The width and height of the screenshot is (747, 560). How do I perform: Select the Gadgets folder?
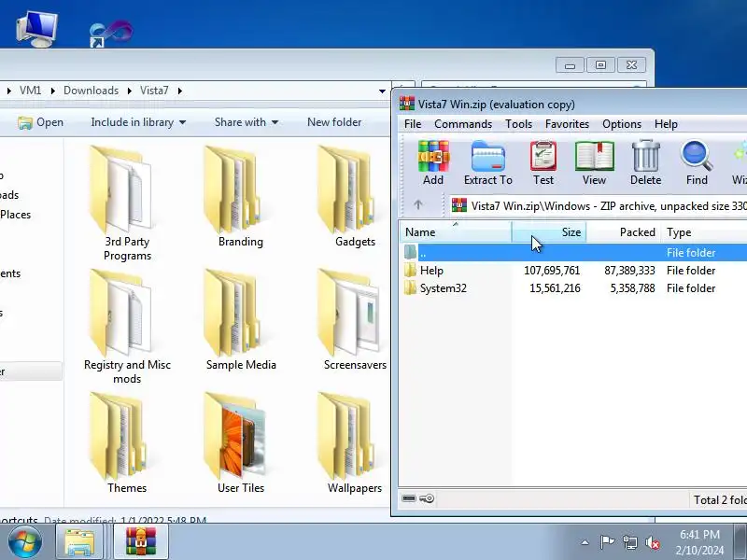click(x=355, y=197)
